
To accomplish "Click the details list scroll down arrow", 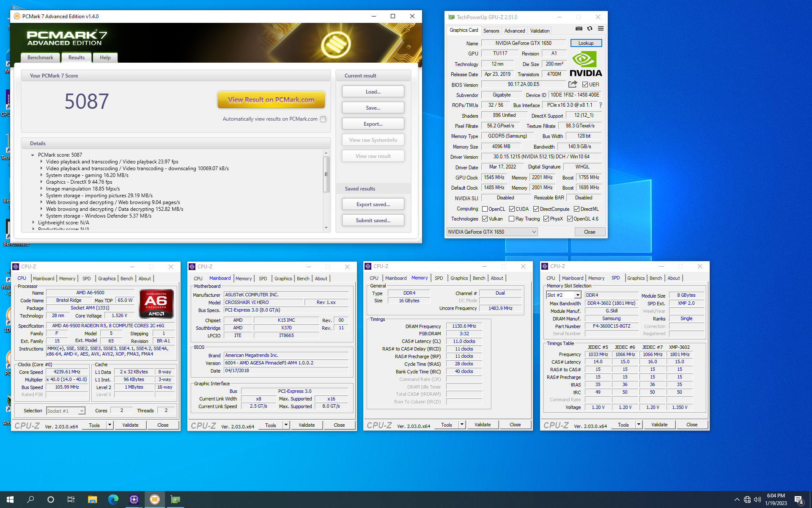I will pos(326,228).
